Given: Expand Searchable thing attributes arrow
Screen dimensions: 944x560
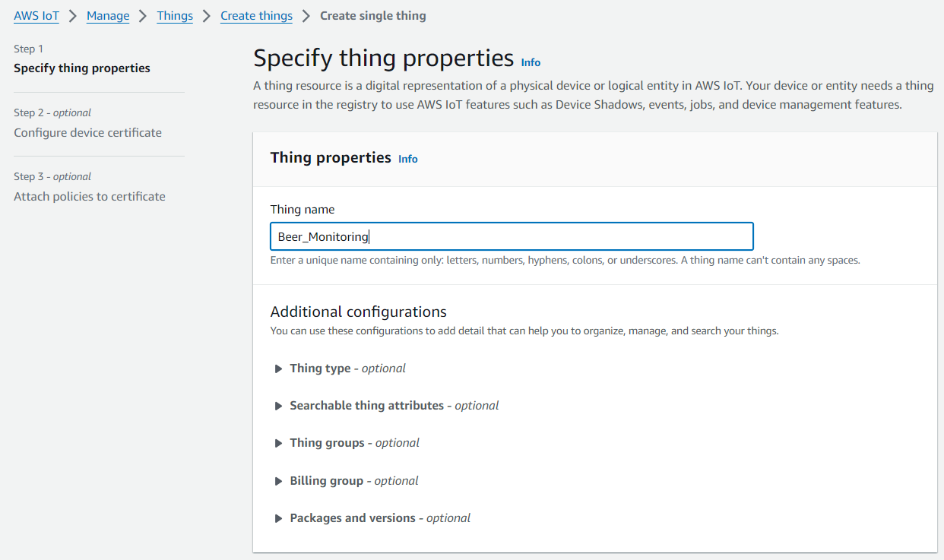Looking at the screenshot, I should pyautogui.click(x=278, y=406).
